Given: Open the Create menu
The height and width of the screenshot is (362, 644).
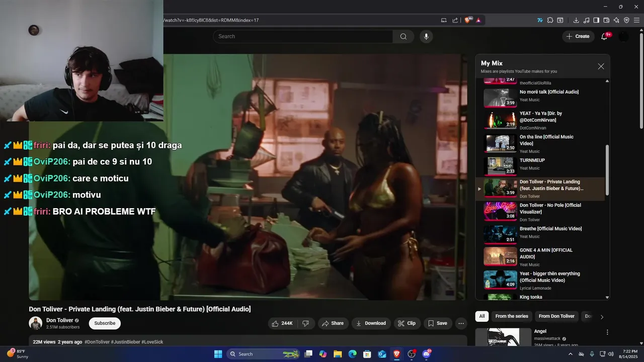Looking at the screenshot, I should (x=578, y=36).
